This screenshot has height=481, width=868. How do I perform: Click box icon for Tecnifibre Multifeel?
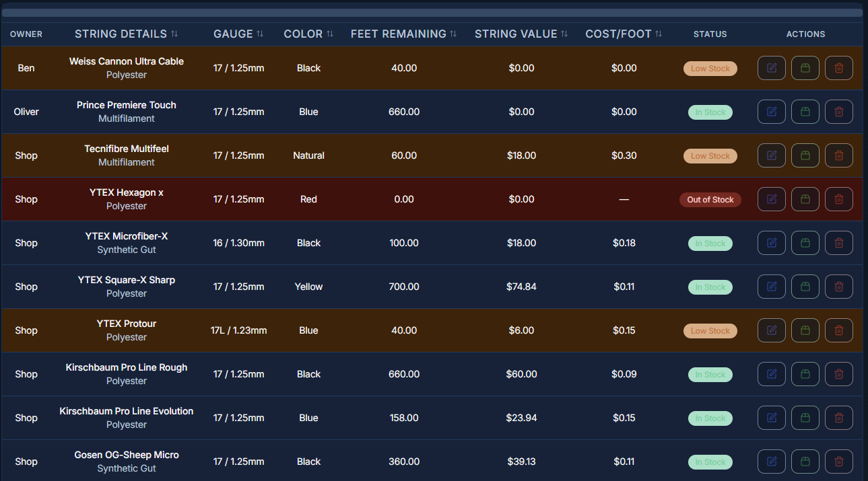[x=805, y=155]
